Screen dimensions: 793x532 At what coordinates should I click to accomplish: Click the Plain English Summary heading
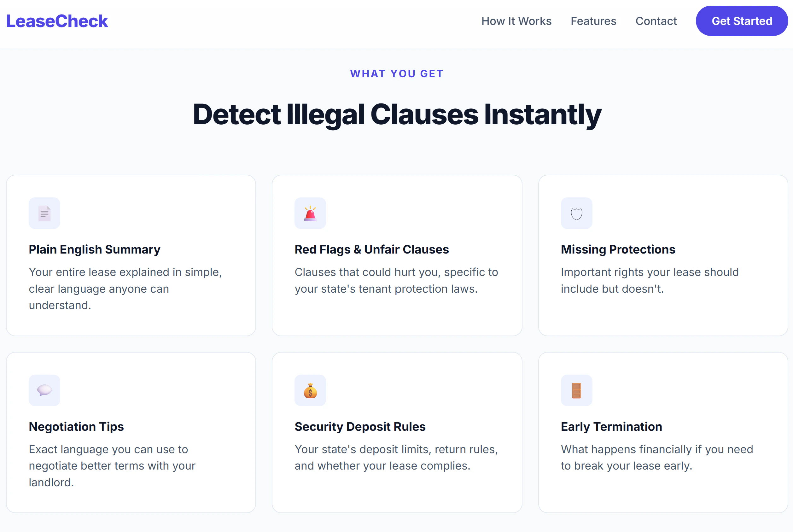94,249
